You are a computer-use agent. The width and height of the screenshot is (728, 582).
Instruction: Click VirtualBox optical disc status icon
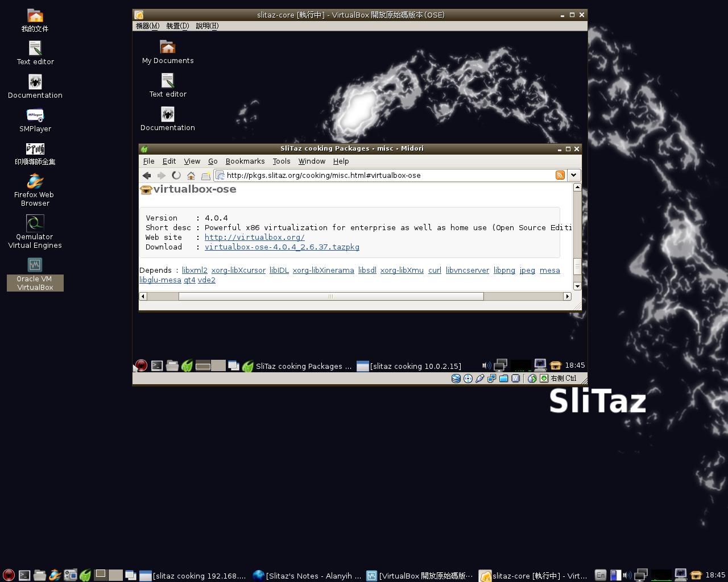pyautogui.click(x=468, y=379)
